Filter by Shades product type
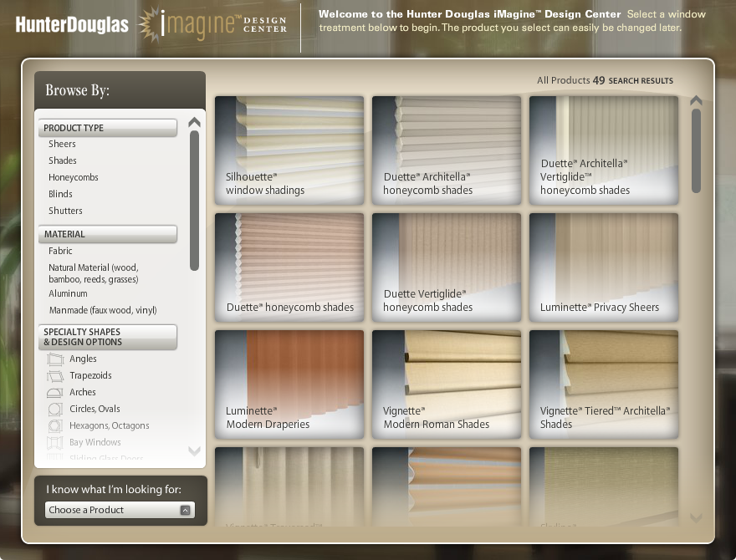 pyautogui.click(x=63, y=160)
